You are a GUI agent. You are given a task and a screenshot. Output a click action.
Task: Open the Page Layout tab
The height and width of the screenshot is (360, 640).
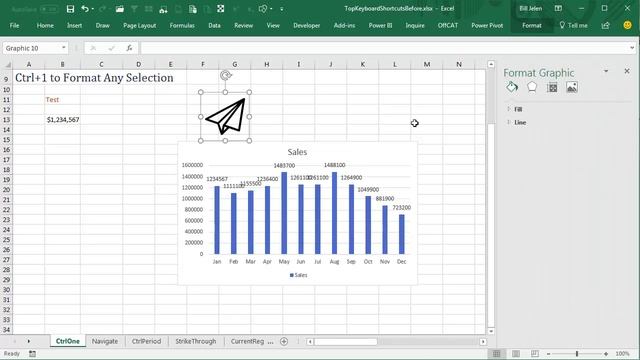click(x=140, y=25)
